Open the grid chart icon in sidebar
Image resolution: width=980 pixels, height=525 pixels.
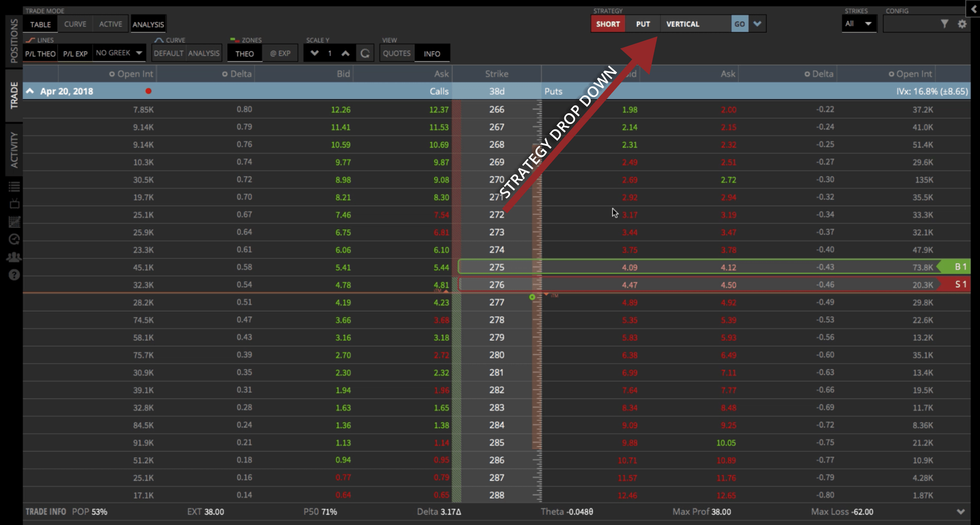pyautogui.click(x=14, y=222)
